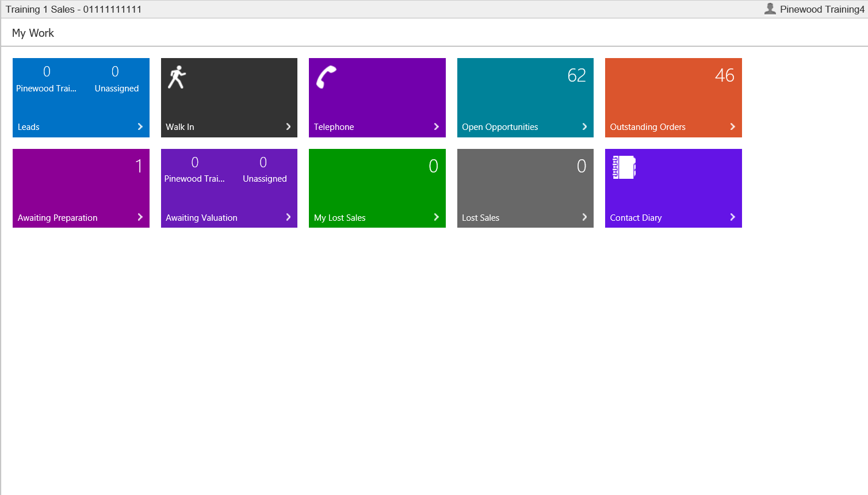
Task: Click the 0 above Unassigned in Leads
Action: [x=115, y=71]
